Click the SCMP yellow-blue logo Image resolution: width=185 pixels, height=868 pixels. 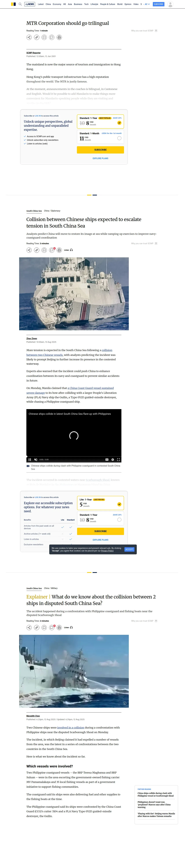(13, 4)
